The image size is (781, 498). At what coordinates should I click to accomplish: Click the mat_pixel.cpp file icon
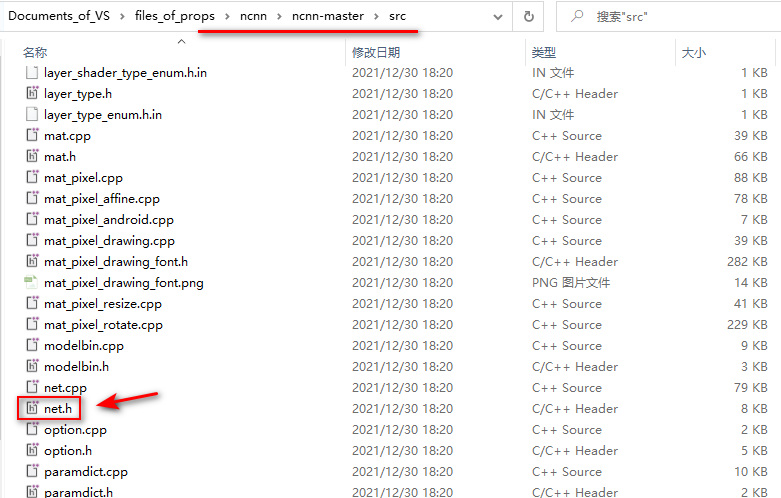[x=32, y=177]
